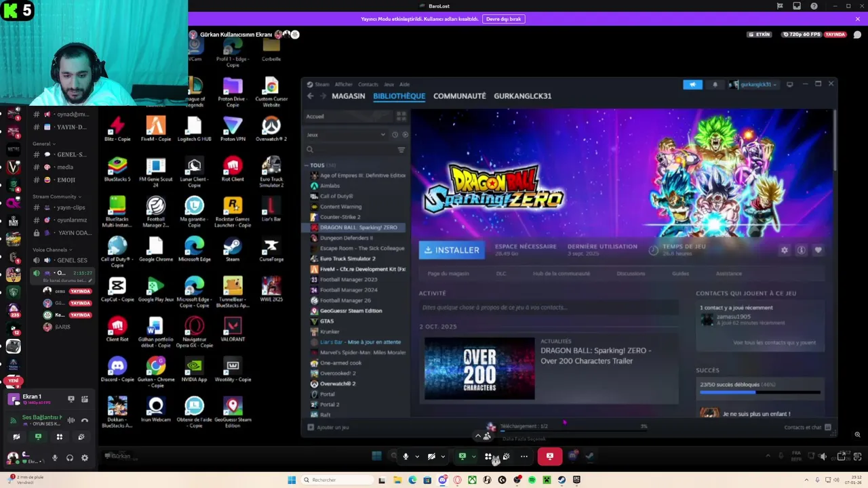
Task: Expand microphone options arrow in stream bar
Action: (417, 457)
